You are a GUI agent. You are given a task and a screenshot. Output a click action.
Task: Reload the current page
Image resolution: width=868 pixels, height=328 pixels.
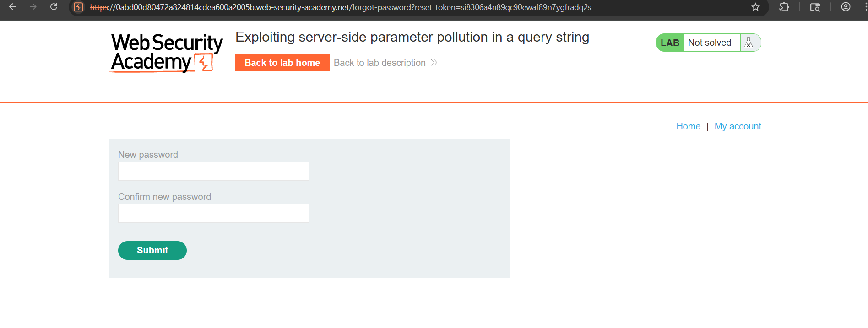pyautogui.click(x=54, y=7)
